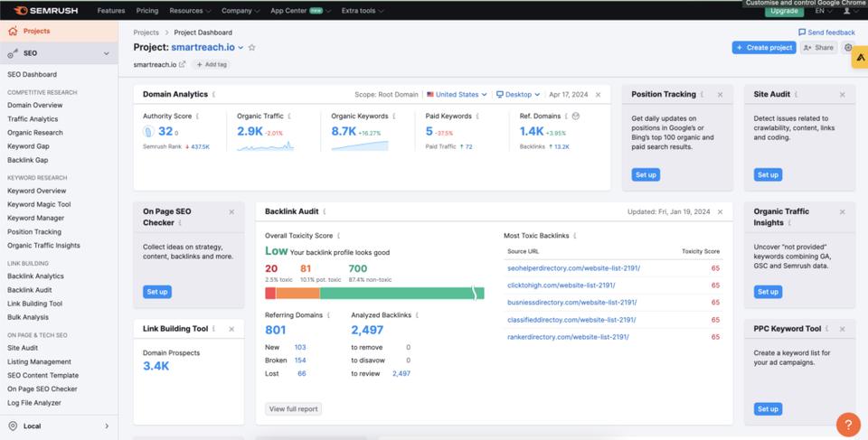Image resolution: width=868 pixels, height=440 pixels.
Task: Click the View full report button
Action: click(293, 409)
